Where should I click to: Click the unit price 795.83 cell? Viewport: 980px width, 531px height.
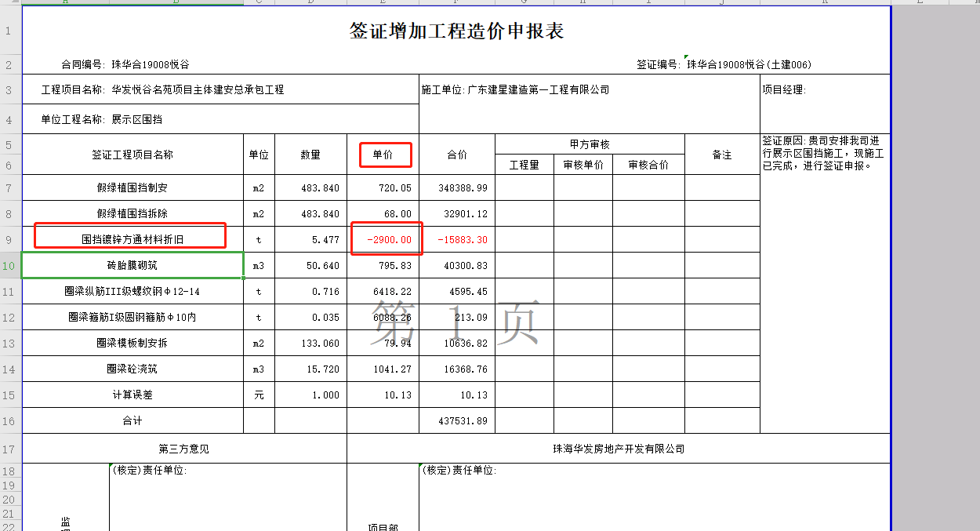coord(383,265)
